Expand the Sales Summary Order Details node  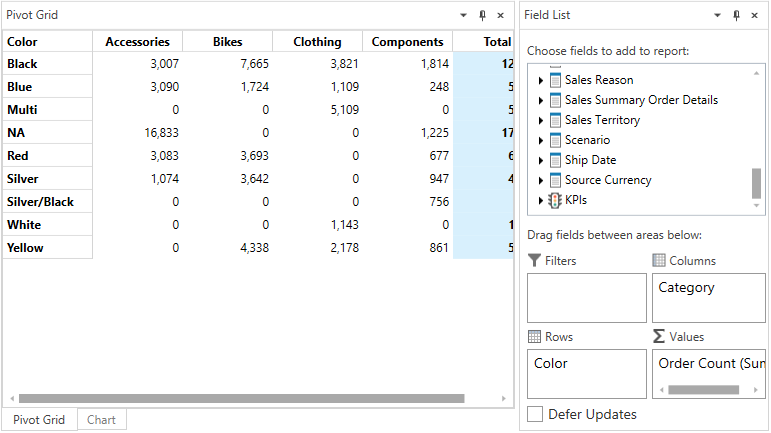pyautogui.click(x=540, y=101)
